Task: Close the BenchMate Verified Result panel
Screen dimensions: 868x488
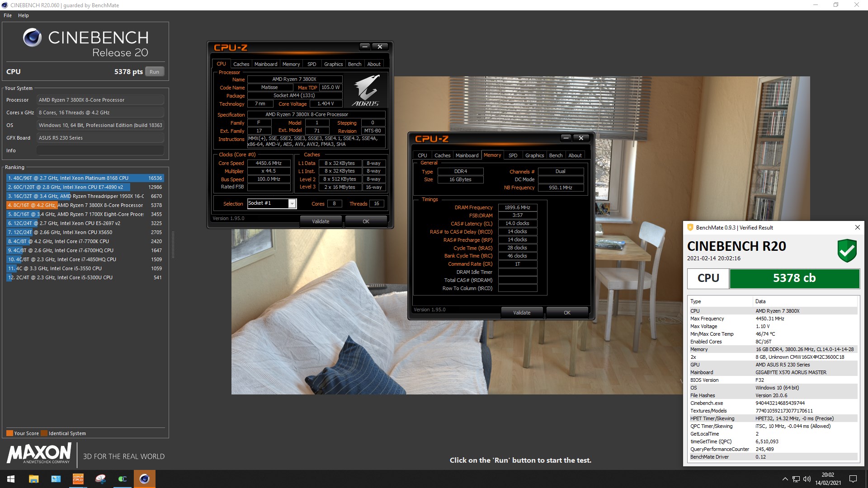Action: point(857,227)
